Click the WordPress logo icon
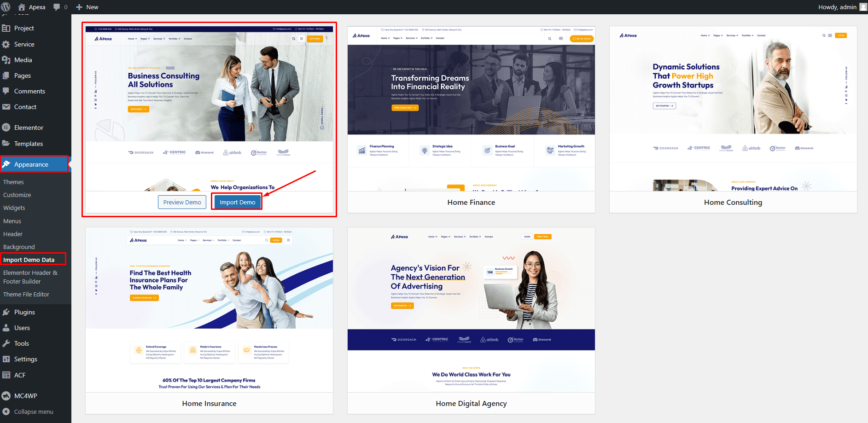This screenshot has height=423, width=868. point(6,7)
